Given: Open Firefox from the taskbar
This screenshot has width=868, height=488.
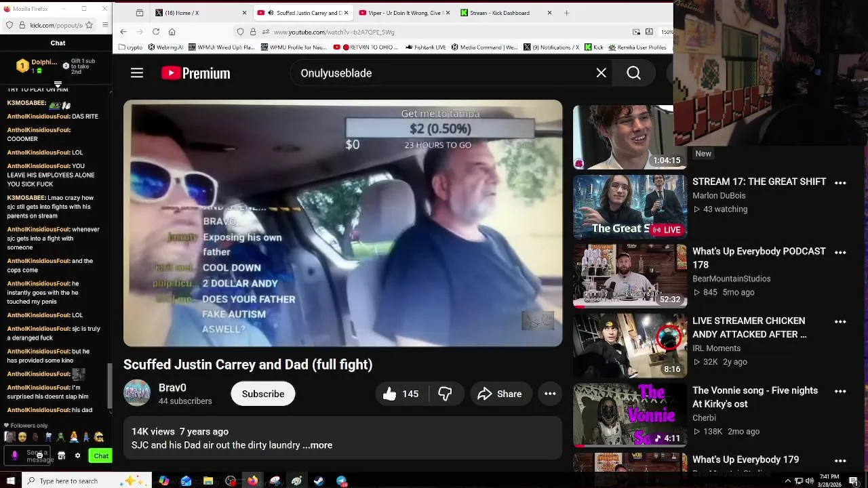Looking at the screenshot, I should coord(252,481).
